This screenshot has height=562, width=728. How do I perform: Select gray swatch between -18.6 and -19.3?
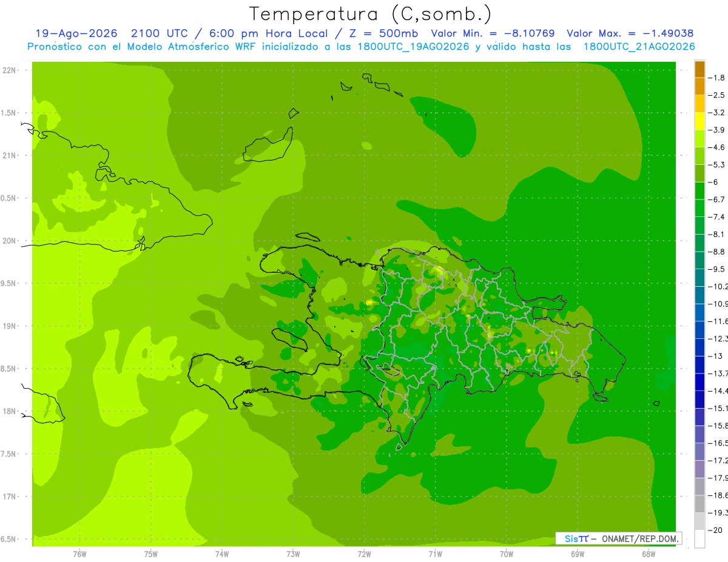699,504
